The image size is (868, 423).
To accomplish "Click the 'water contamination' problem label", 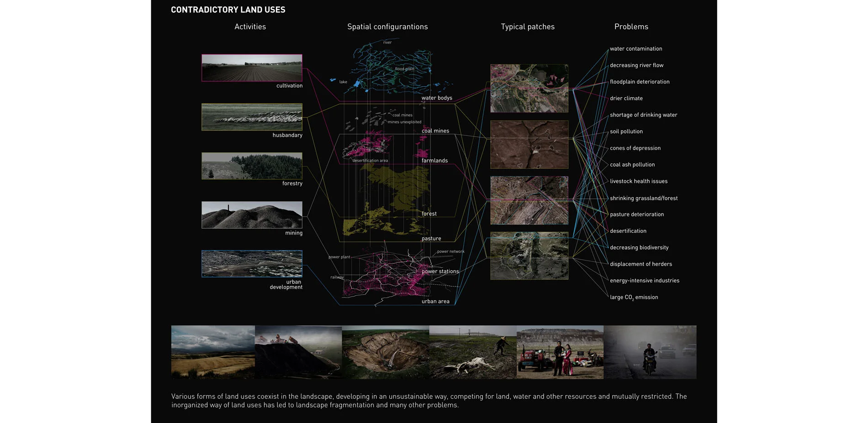I will [636, 49].
